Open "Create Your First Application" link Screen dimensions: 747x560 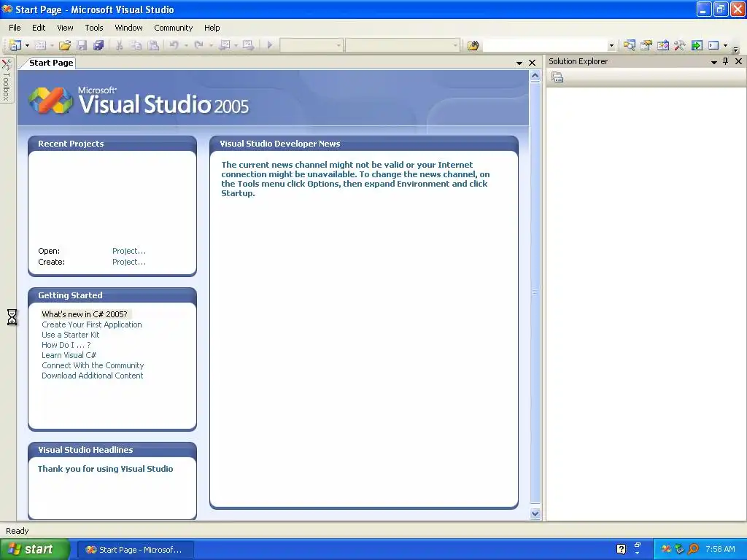(91, 324)
